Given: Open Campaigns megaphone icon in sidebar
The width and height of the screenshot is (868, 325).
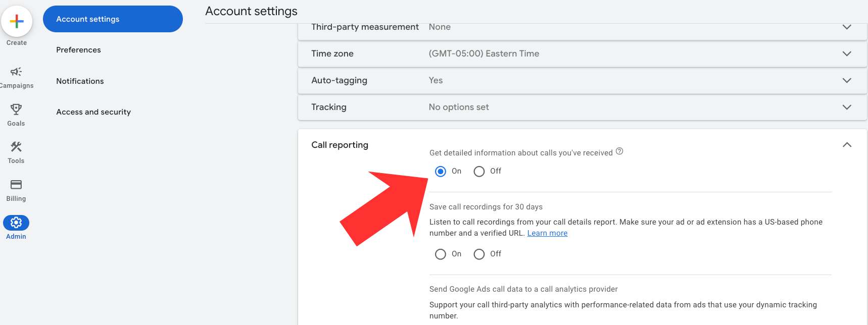Looking at the screenshot, I should pyautogui.click(x=16, y=72).
